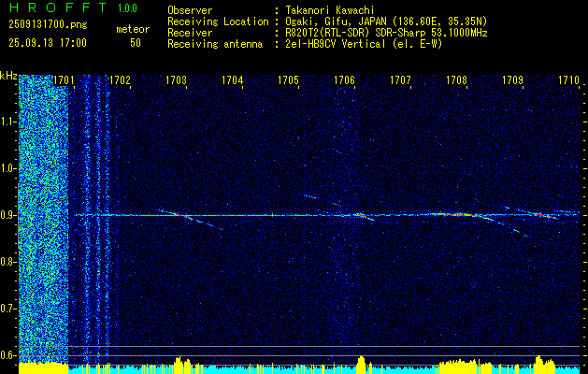
Task: Click the observer name Takanori Kawachi
Action: click(x=330, y=10)
